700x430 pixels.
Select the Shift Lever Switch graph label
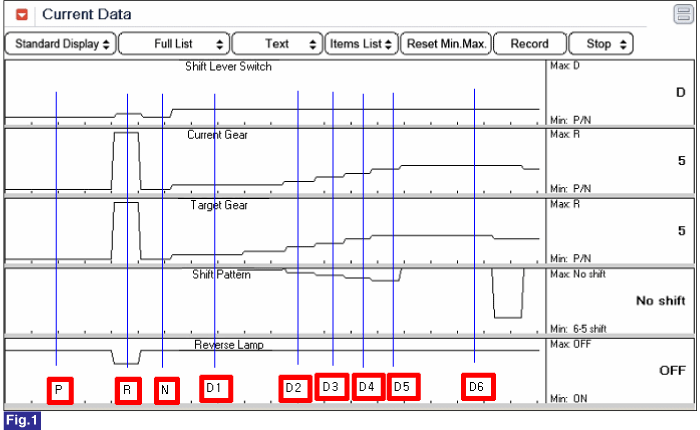click(x=228, y=67)
